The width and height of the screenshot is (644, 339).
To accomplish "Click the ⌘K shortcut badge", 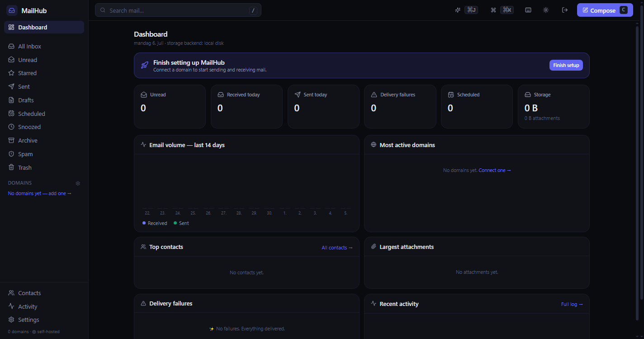I will [x=507, y=10].
